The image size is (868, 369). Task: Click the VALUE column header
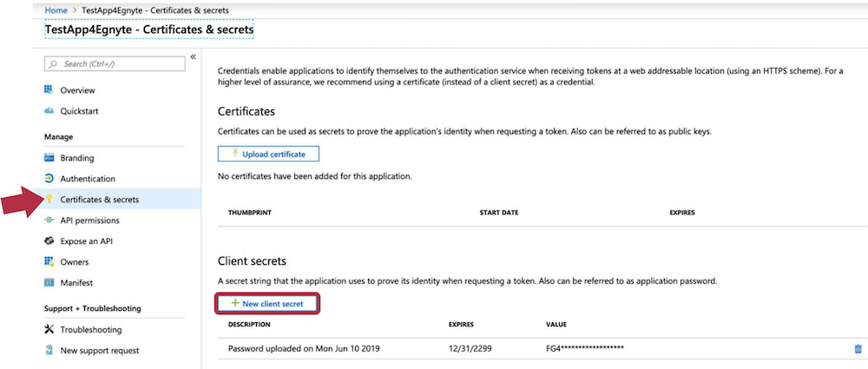(556, 325)
